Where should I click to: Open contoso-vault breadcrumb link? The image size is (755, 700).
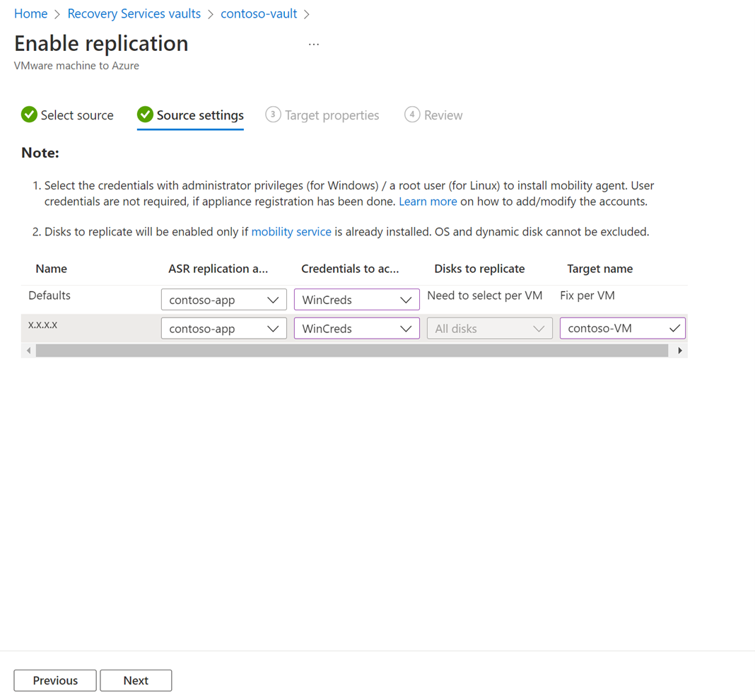pos(259,14)
